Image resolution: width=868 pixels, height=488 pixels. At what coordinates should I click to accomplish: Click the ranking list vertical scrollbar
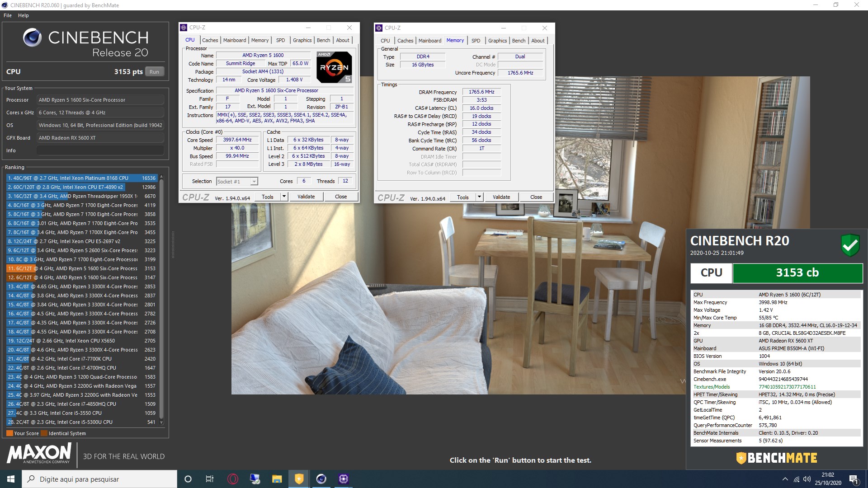(161, 300)
